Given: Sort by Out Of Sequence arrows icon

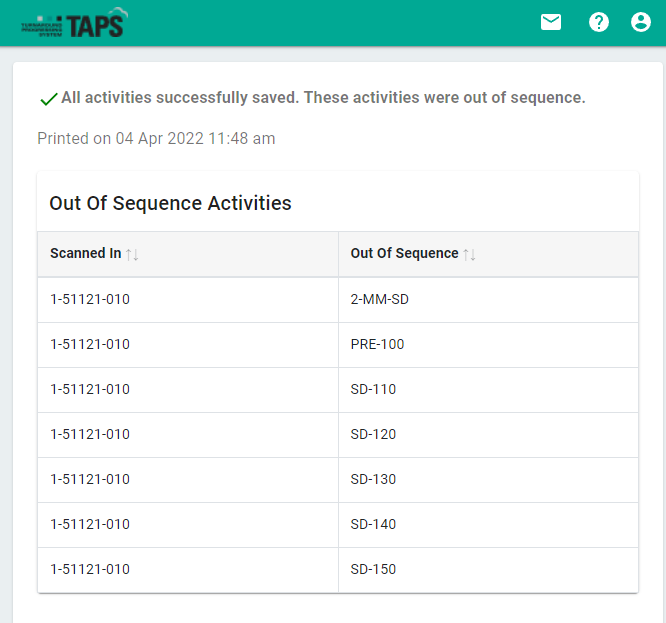Looking at the screenshot, I should (x=469, y=254).
